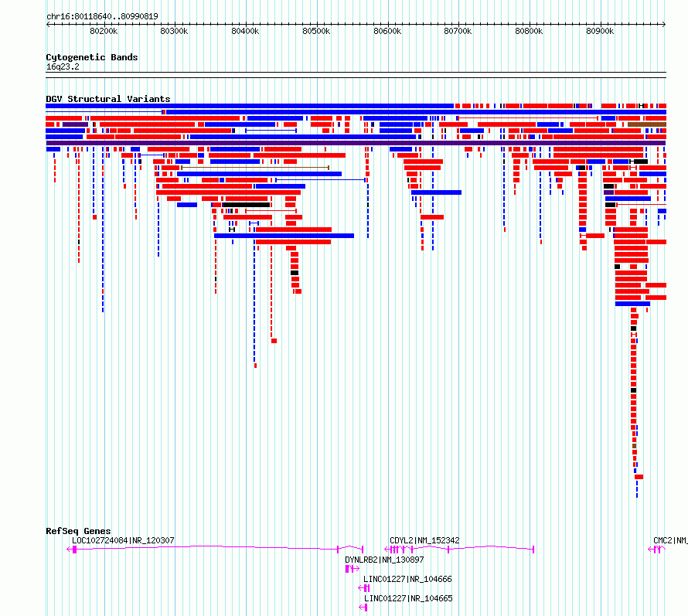The height and width of the screenshot is (616, 688).
Task: Select the thin brown line variant with end caps
Action: tap(255, 168)
